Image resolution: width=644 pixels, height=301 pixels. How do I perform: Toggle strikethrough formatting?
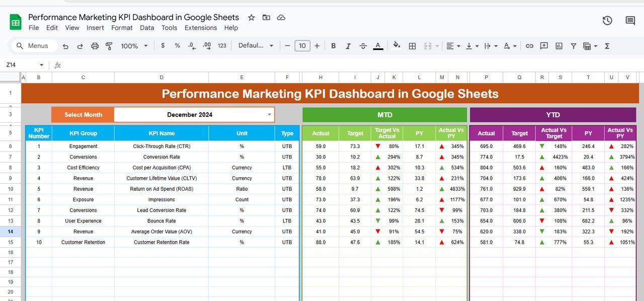click(x=363, y=46)
